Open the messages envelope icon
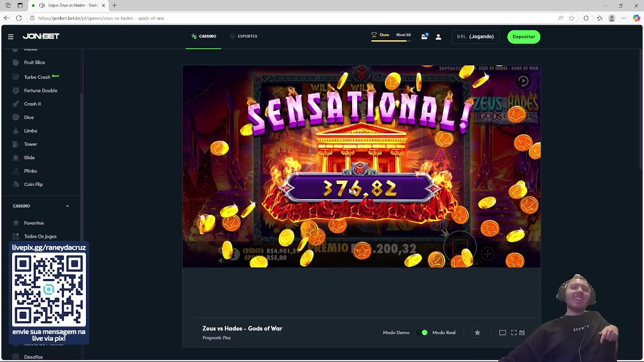 click(424, 36)
